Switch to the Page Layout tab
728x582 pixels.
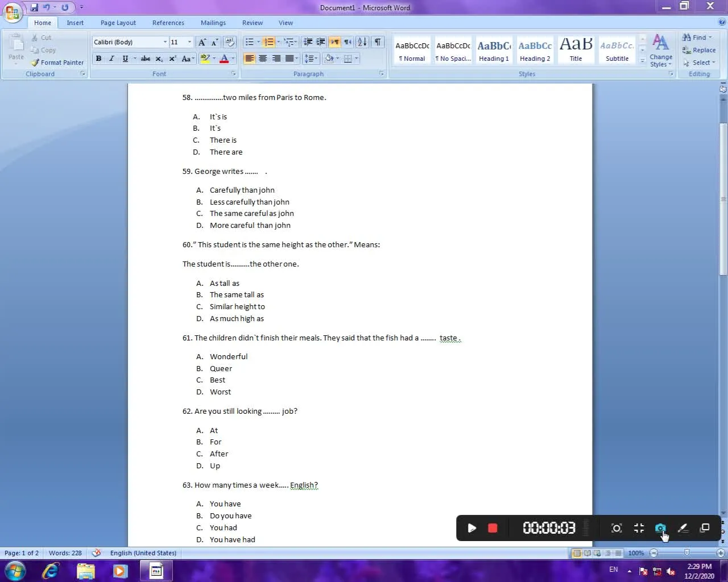click(118, 23)
